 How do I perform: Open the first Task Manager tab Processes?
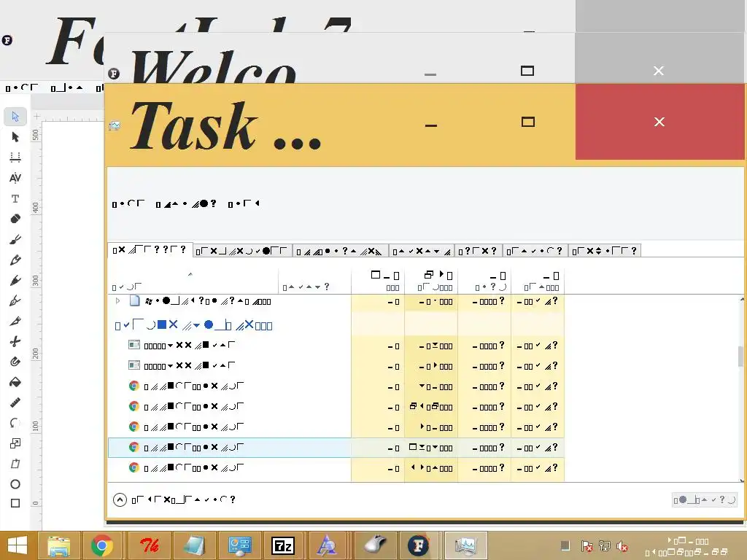(x=150, y=250)
